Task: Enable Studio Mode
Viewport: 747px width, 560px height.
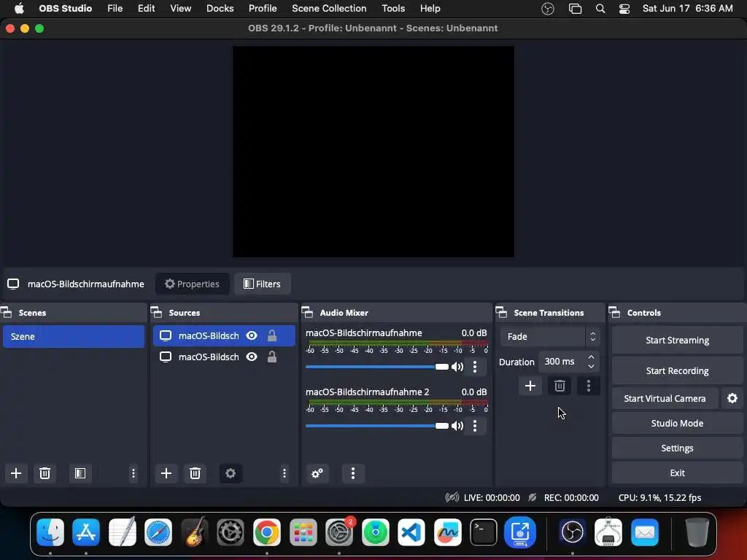Action: [678, 424]
